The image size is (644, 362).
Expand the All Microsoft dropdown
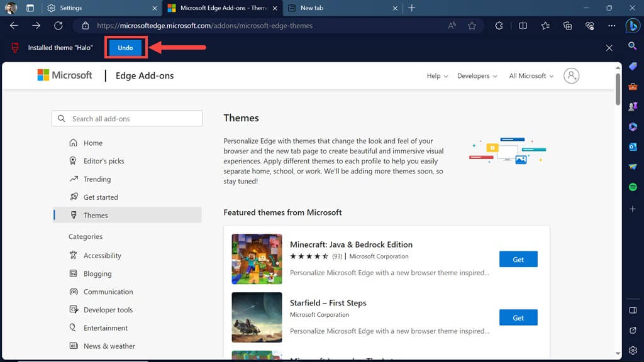(531, 76)
